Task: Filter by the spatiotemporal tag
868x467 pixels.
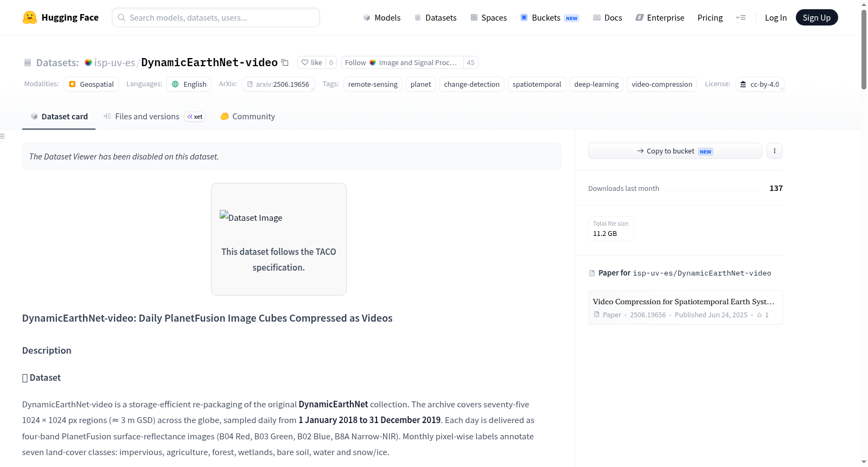Action: (x=537, y=84)
